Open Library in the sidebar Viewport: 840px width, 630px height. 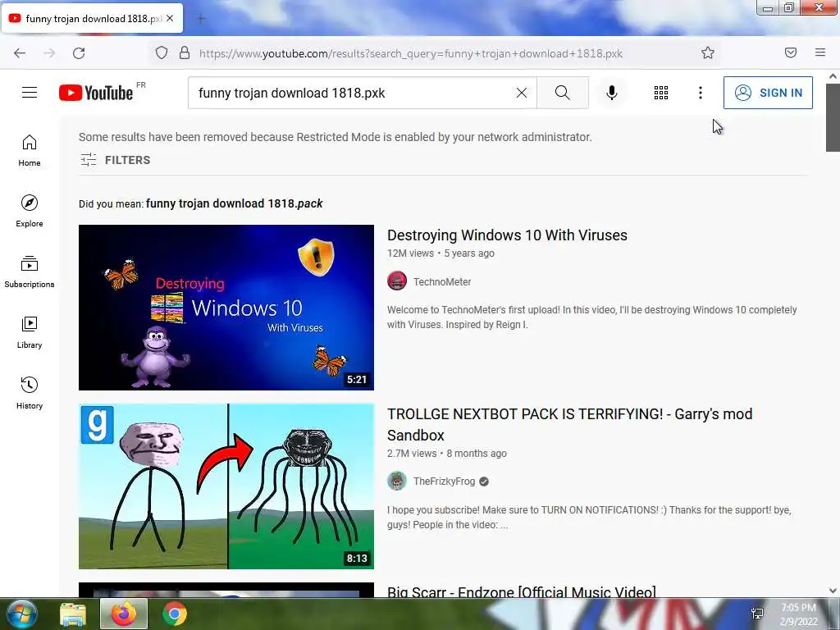click(30, 332)
